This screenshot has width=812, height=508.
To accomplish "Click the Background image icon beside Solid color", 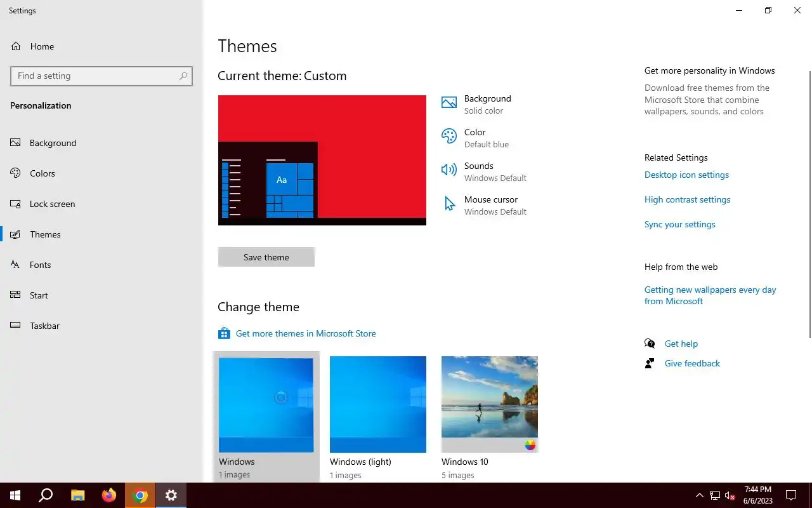I will point(449,102).
